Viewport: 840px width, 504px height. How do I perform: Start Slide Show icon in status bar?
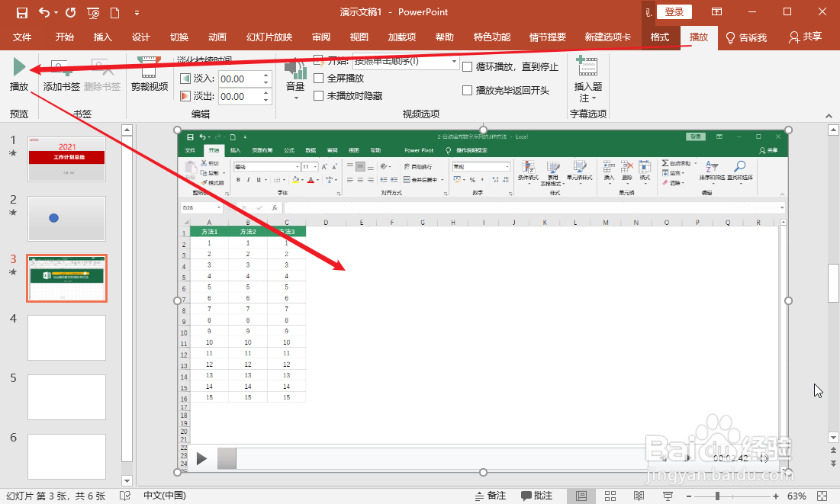pyautogui.click(x=668, y=496)
